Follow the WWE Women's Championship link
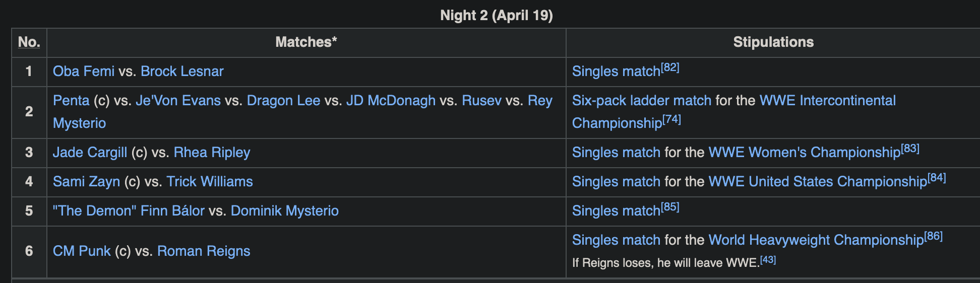 [x=804, y=153]
